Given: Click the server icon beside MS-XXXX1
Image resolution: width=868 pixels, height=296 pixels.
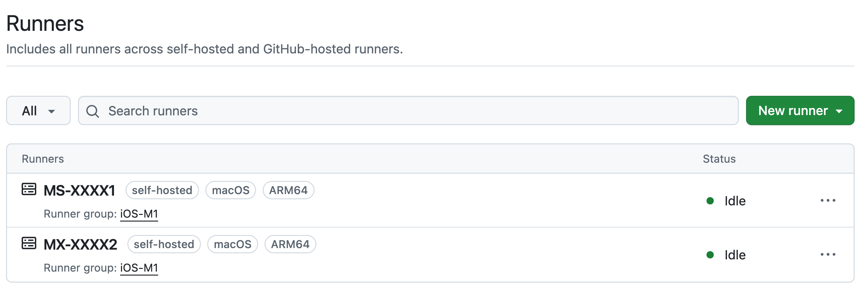Looking at the screenshot, I should coord(29,189).
